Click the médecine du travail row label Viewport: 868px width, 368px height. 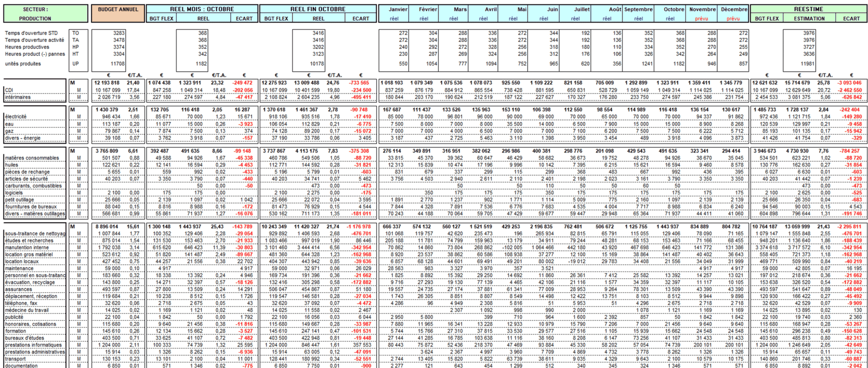tap(27, 310)
